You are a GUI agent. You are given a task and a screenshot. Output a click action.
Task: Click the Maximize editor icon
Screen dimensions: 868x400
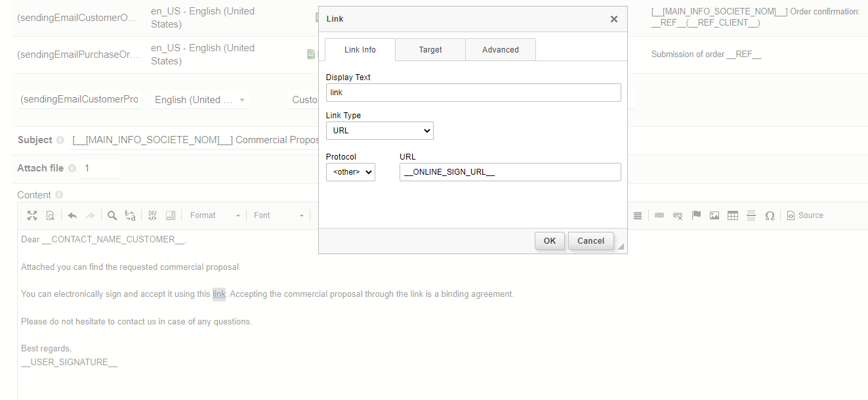(x=32, y=215)
